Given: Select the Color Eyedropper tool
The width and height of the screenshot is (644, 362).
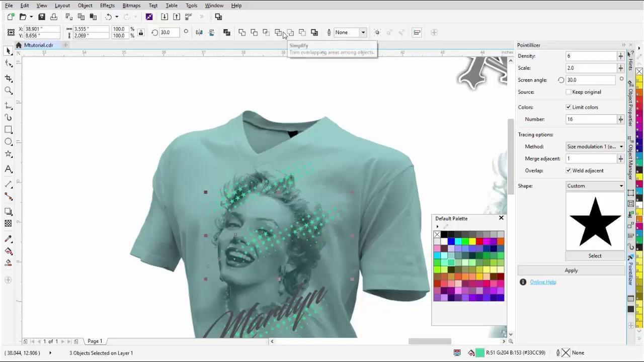Looking at the screenshot, I should (9, 239).
